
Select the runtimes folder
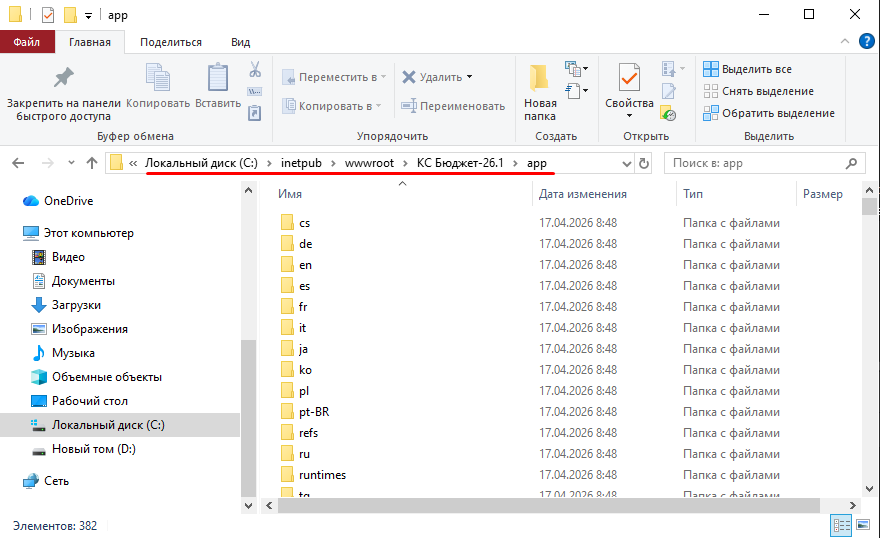[x=322, y=475]
